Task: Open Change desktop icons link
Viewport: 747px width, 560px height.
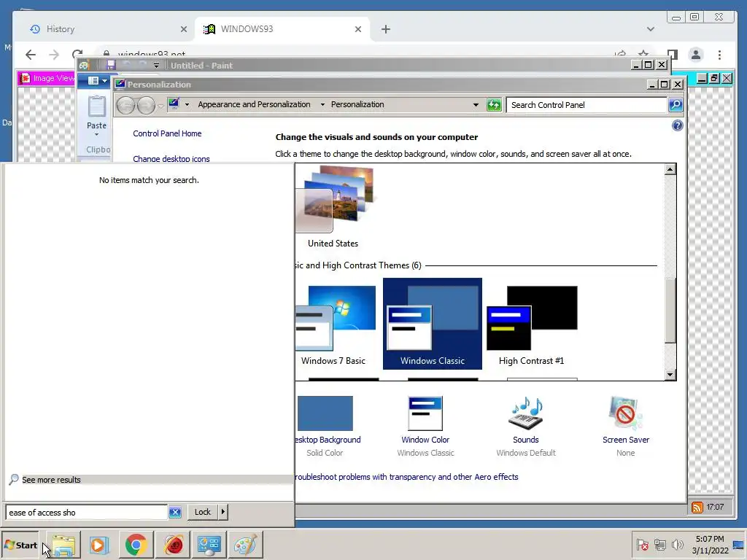Action: tap(171, 158)
